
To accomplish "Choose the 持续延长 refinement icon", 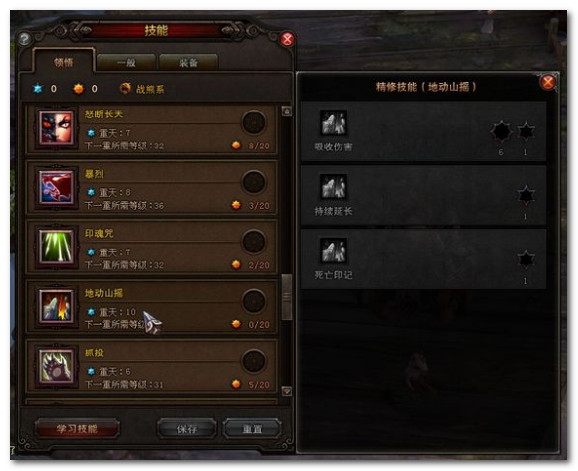I will [x=333, y=187].
